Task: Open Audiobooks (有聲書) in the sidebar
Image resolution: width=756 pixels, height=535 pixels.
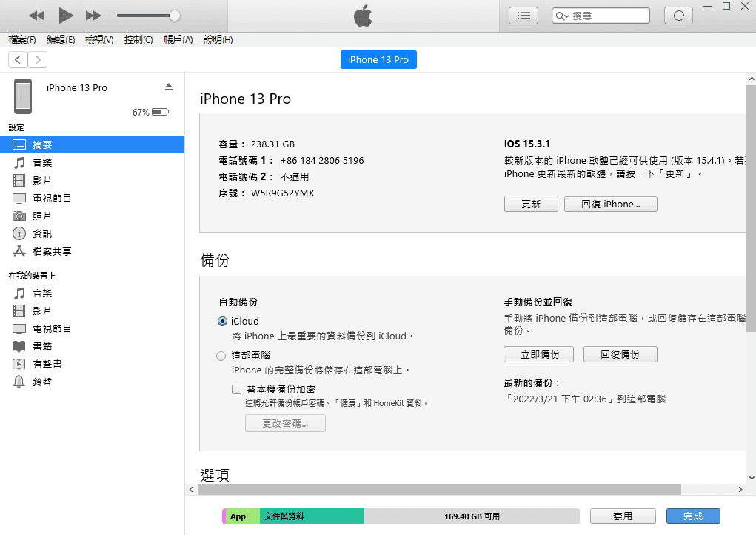Action: tap(47, 365)
